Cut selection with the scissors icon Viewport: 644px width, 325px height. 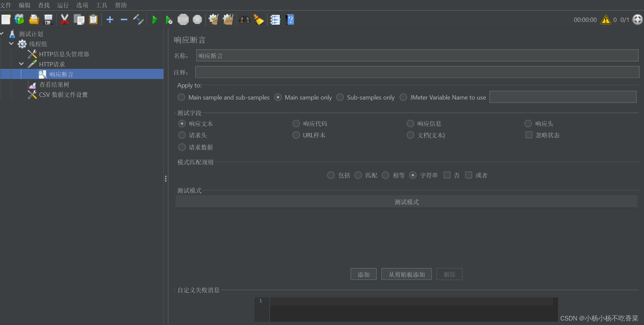[x=64, y=20]
